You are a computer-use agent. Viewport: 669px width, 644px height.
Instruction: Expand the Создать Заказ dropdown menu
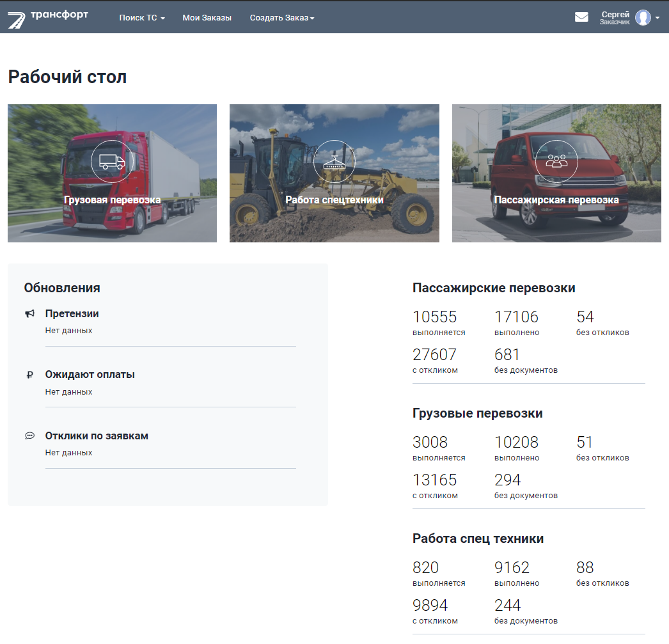pos(282,18)
